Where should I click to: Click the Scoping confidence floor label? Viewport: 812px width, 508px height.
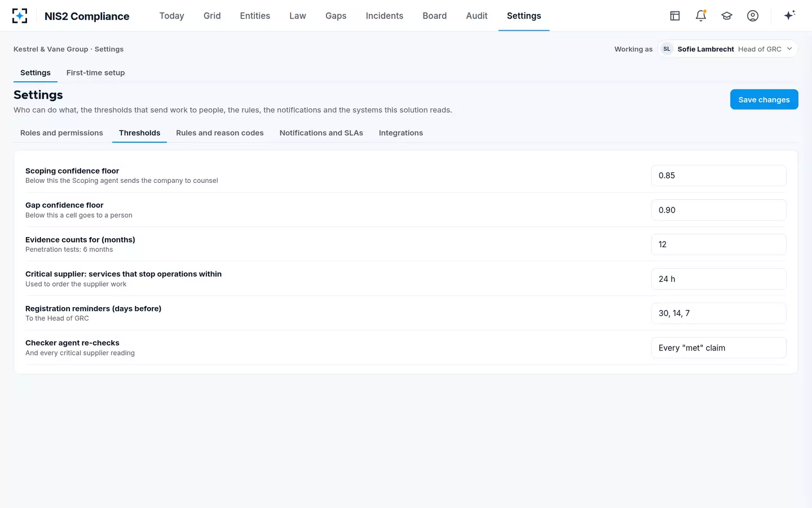coord(72,171)
